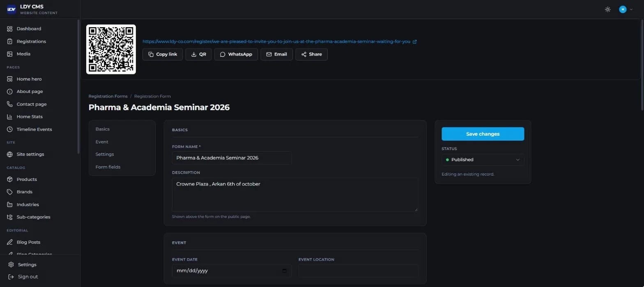Open the Event Date calendar picker
This screenshot has height=287, width=644.
pos(285,271)
